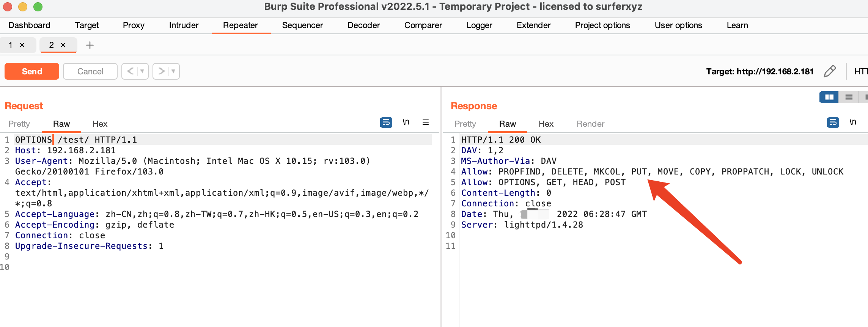
Task: Click the pencil icon to edit target
Action: 830,71
